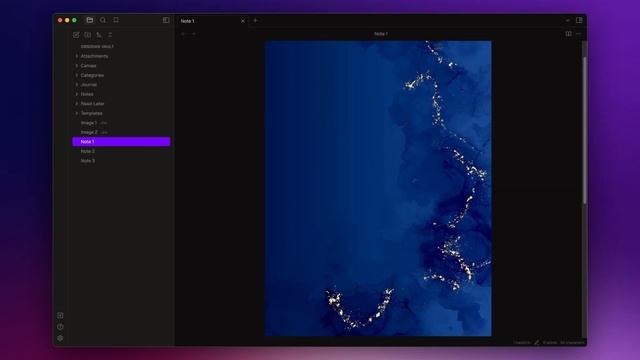Click the editor vertical scrollbar
Image resolution: width=640 pixels, height=360 pixels.
[x=584, y=131]
